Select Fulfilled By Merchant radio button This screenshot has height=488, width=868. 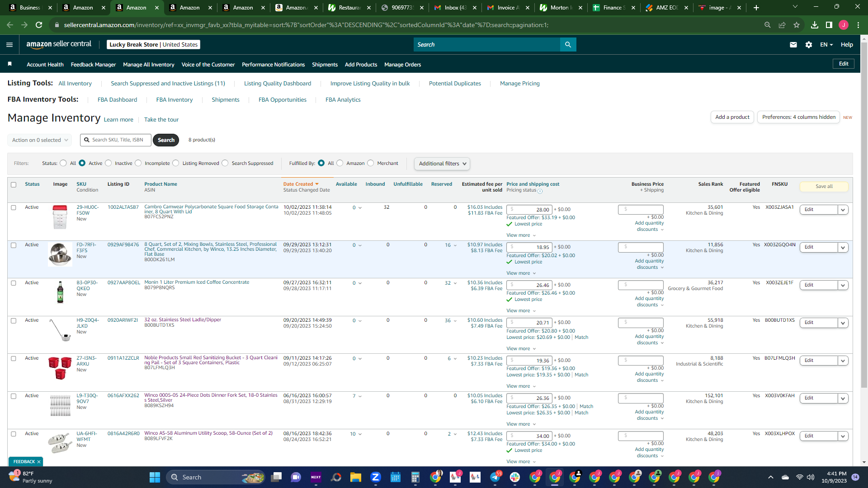(x=371, y=163)
